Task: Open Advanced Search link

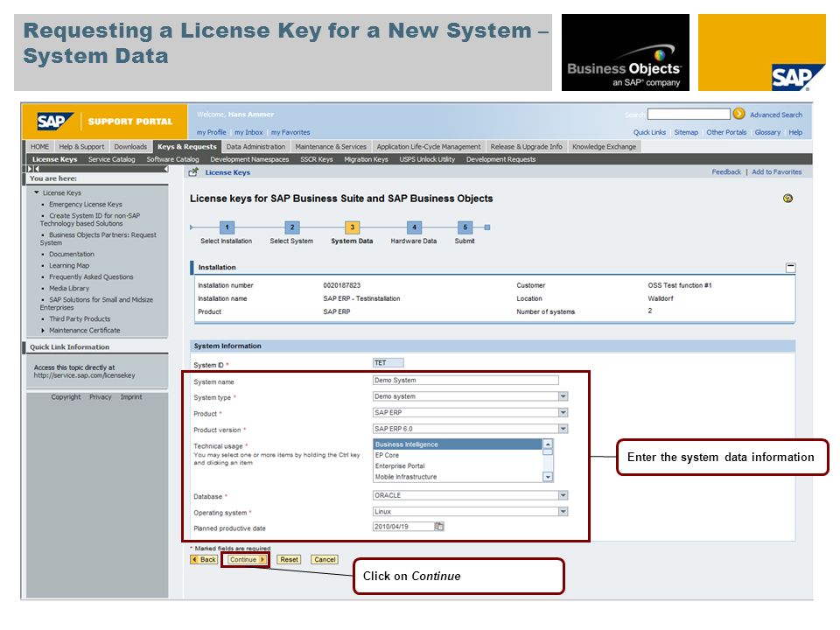Action: coord(776,115)
